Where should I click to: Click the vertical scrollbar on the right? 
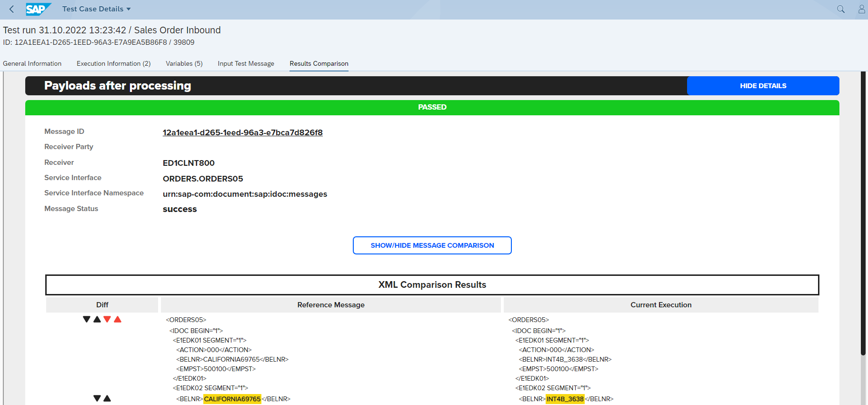pos(863,214)
